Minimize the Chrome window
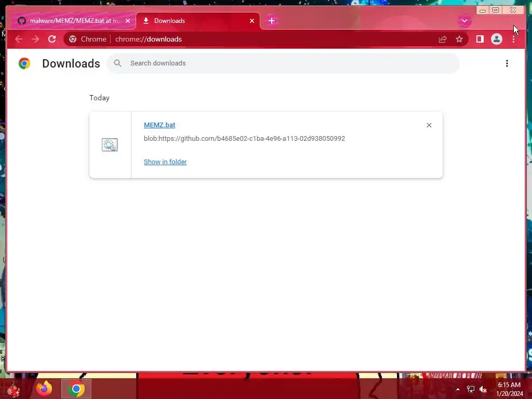 pos(483,10)
